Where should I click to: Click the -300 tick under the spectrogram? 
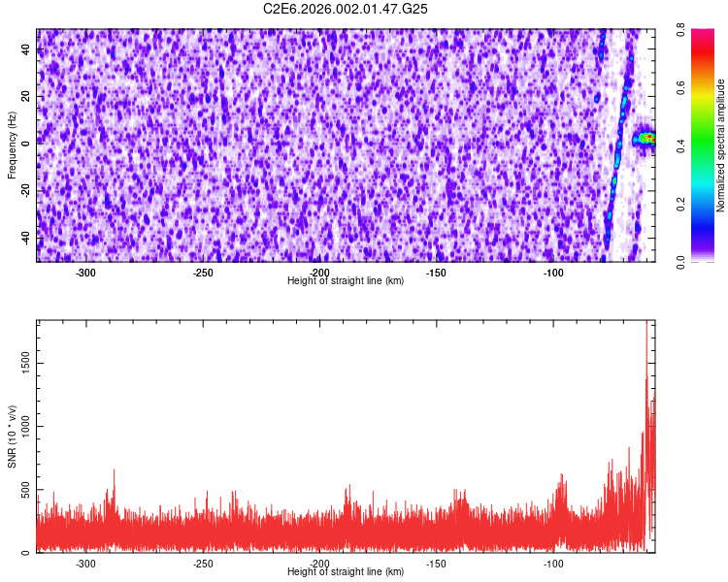click(x=85, y=274)
